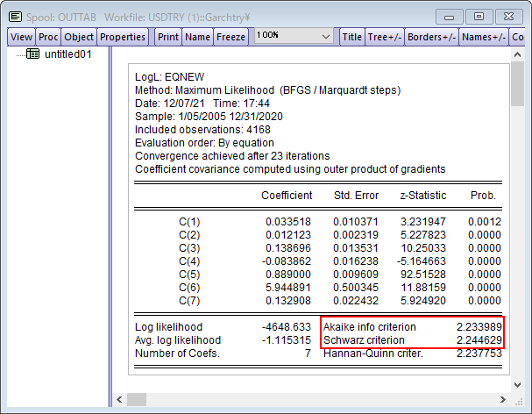
Task: Click the C(5) z-Statistic 92.51528
Action: click(x=423, y=275)
